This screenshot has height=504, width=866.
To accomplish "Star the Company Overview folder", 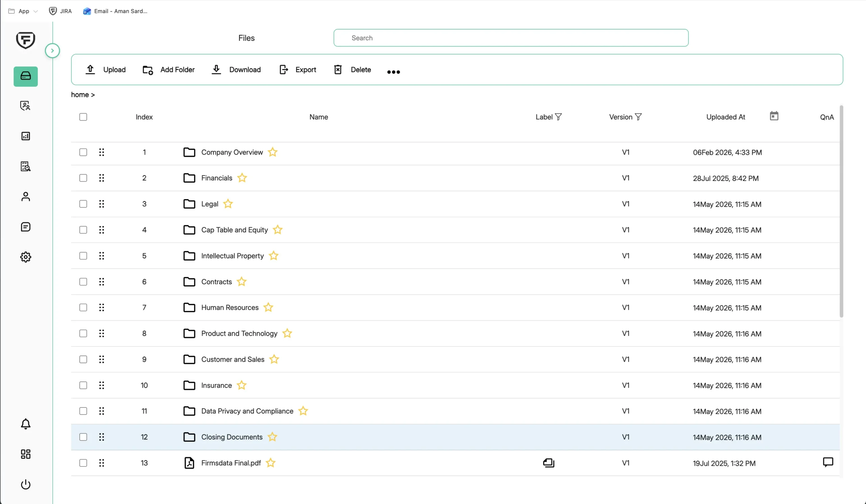I will coord(273,152).
